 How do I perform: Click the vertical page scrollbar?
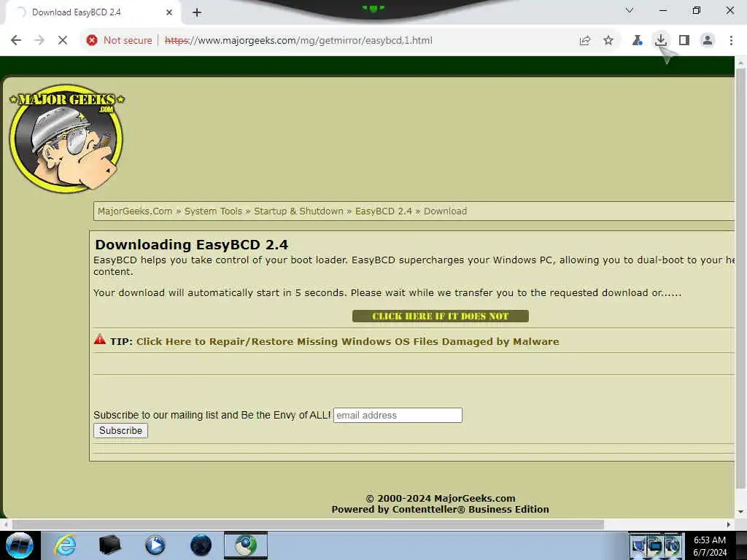740,279
